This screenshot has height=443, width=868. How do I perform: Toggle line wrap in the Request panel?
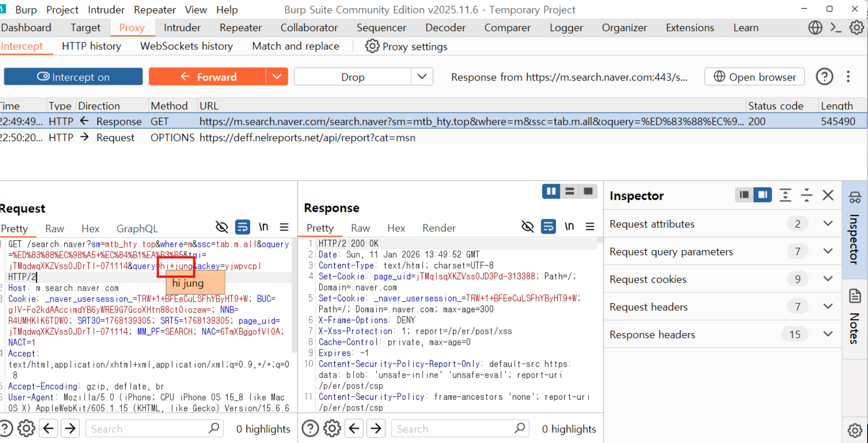click(243, 227)
